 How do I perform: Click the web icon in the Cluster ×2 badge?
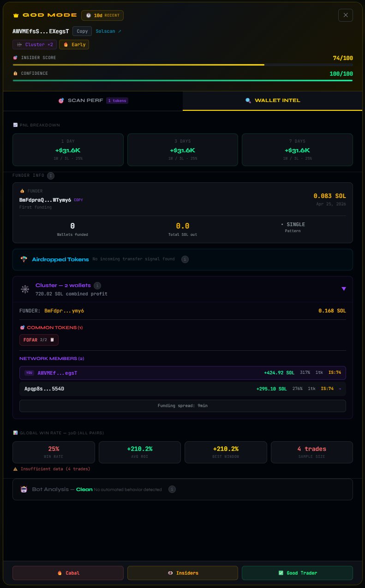(19, 45)
